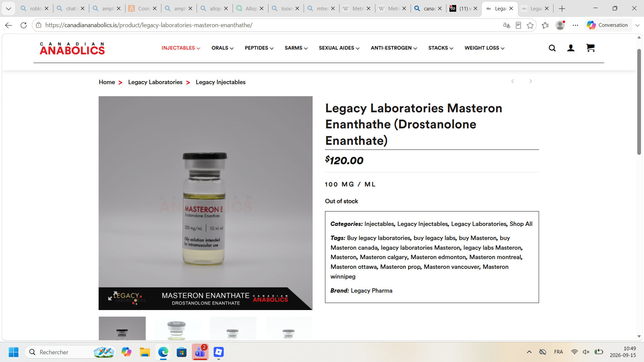Image resolution: width=644 pixels, height=362 pixels.
Task: Open Copilot from the taskbar
Action: [126, 352]
